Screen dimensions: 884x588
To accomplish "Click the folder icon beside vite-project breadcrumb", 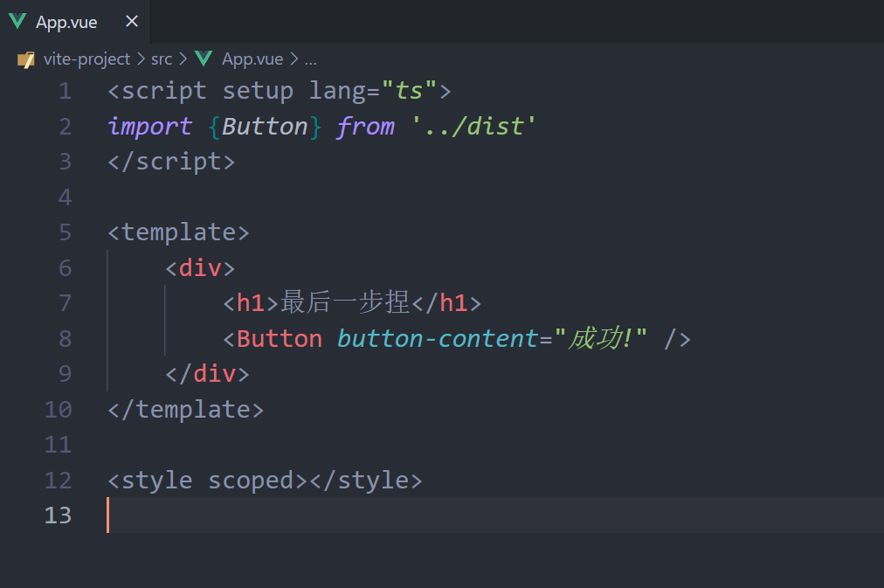I will click(26, 59).
